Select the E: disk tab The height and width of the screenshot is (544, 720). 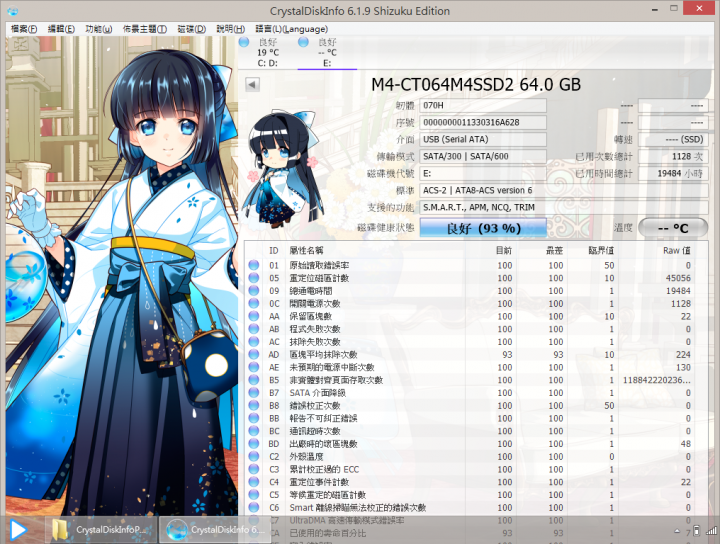(x=327, y=53)
